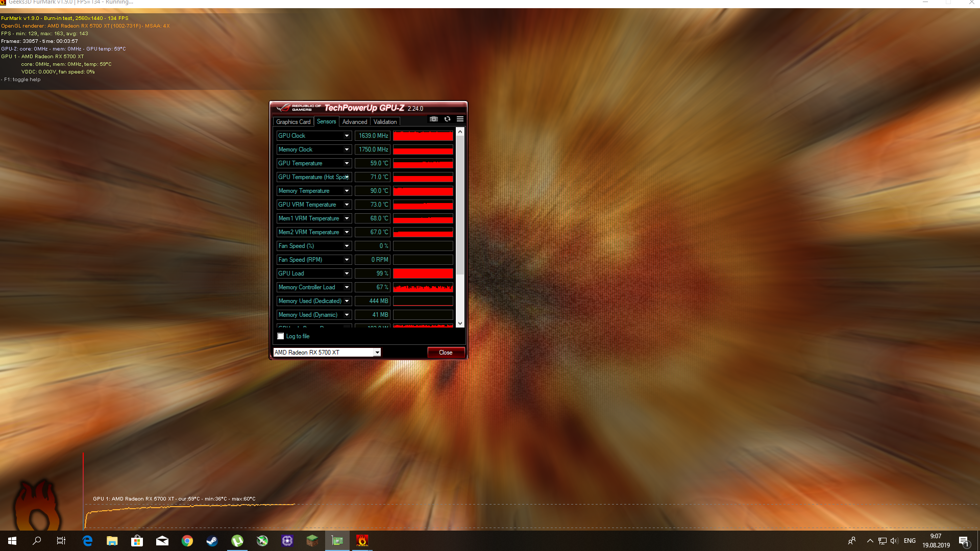The width and height of the screenshot is (980, 551).
Task: Switch to the Advanced tab
Action: tap(354, 122)
